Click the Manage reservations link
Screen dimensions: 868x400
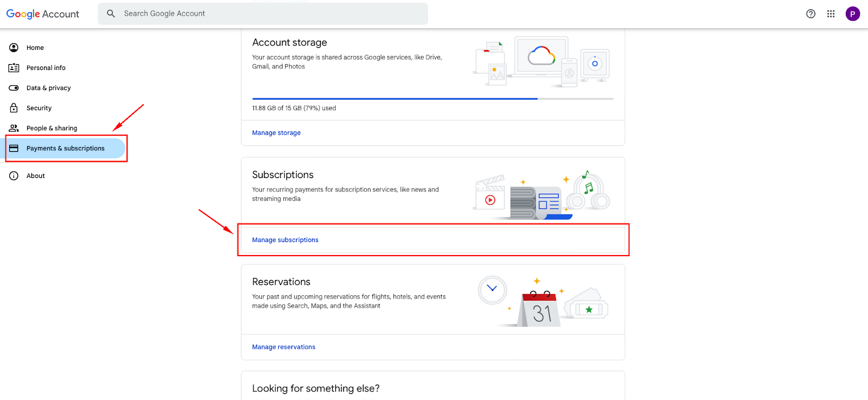tap(284, 347)
